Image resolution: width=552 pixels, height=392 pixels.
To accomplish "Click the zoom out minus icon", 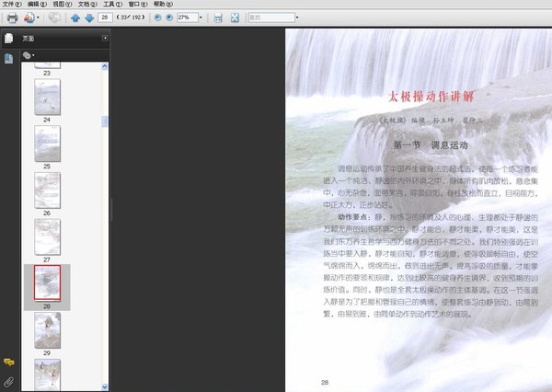I will coord(157,17).
